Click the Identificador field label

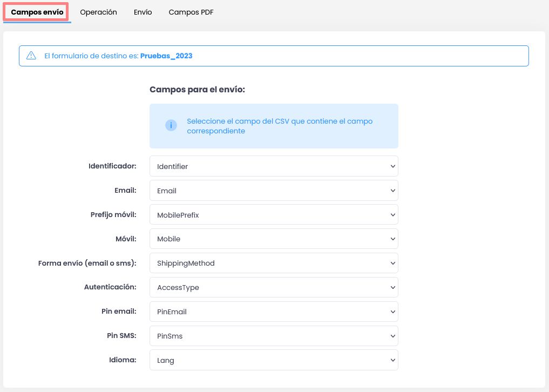112,166
